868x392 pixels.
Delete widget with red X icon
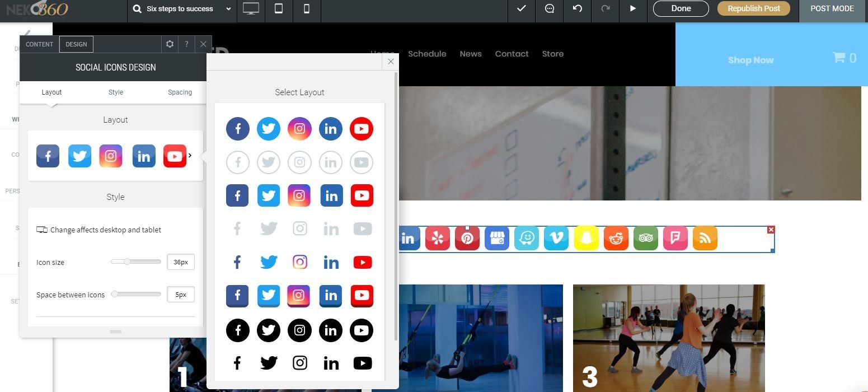click(x=771, y=230)
